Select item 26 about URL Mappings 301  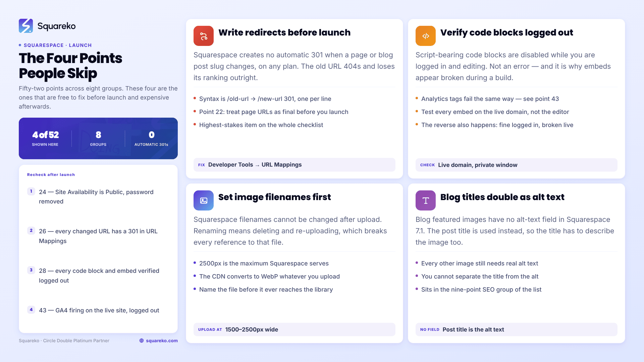[x=98, y=236]
